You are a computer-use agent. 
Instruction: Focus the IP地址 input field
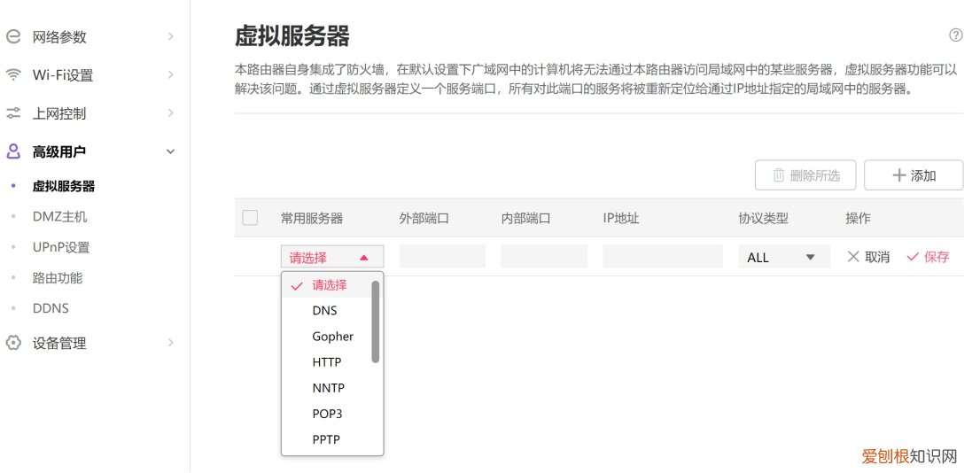tap(663, 257)
